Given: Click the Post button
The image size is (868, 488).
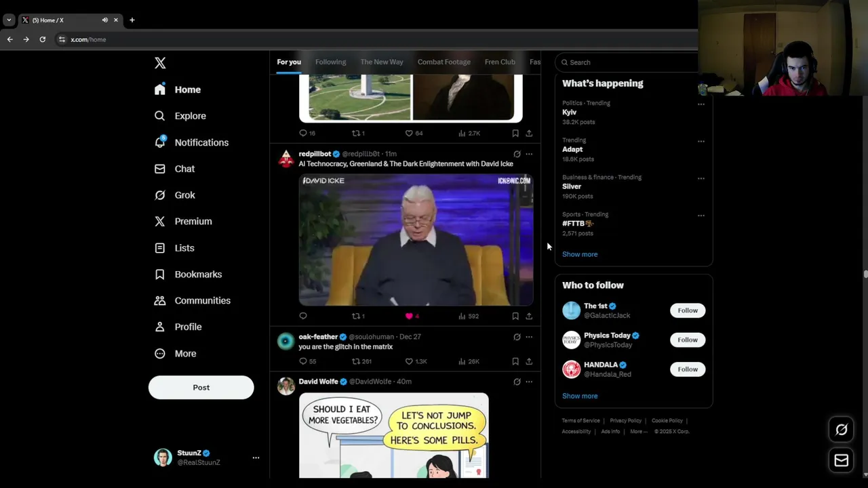Looking at the screenshot, I should [201, 388].
